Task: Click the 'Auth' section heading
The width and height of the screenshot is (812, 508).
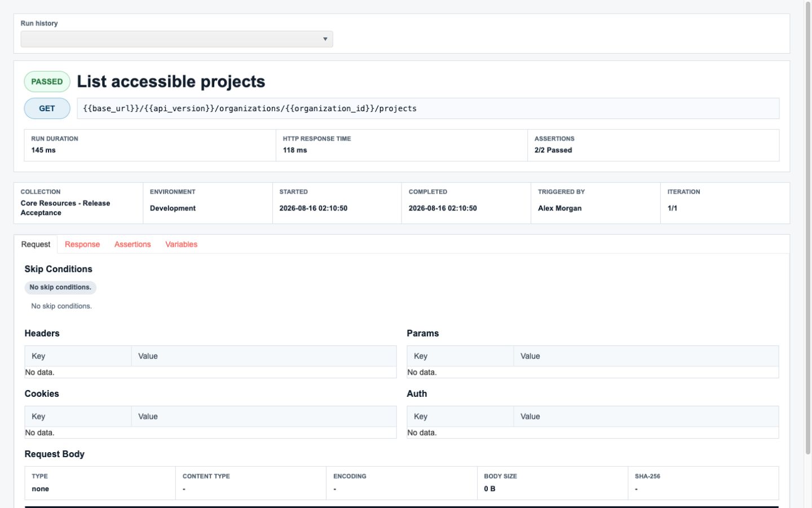Action: click(x=417, y=394)
